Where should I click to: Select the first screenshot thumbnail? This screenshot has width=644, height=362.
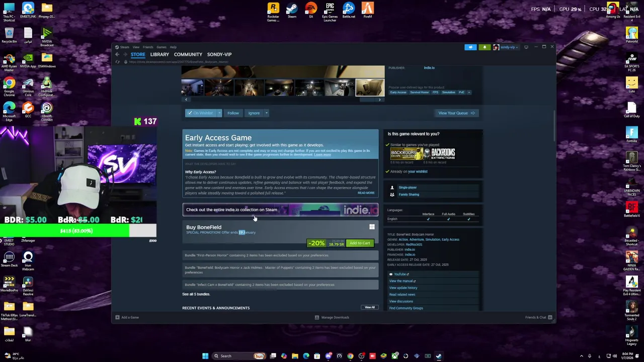coord(193,87)
